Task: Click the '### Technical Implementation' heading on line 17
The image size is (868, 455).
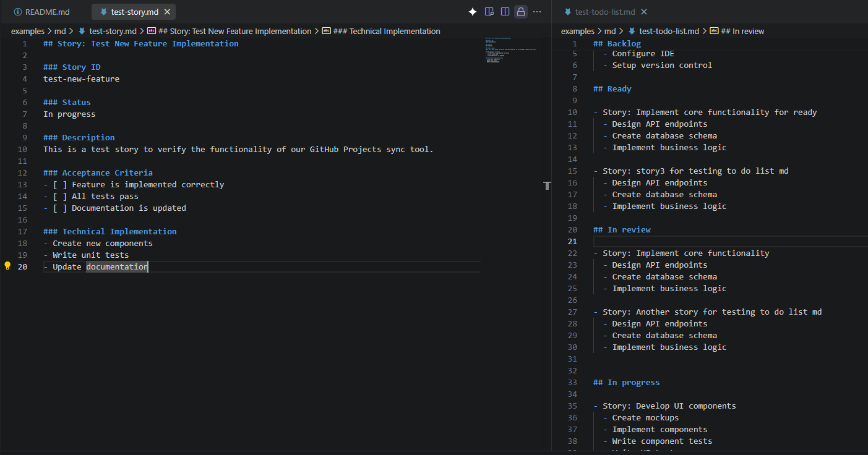Action: click(110, 231)
